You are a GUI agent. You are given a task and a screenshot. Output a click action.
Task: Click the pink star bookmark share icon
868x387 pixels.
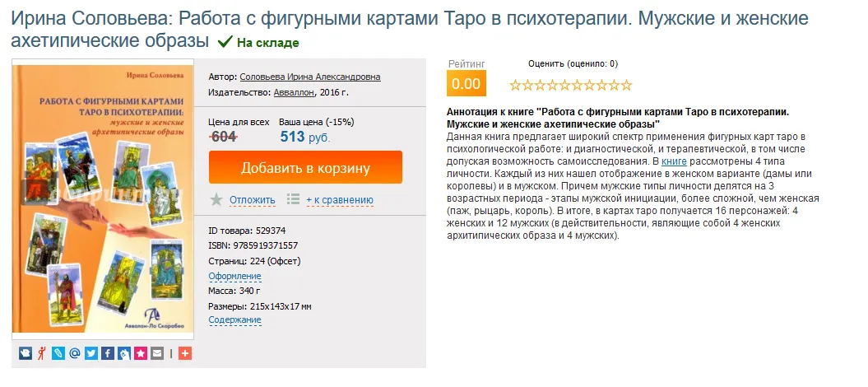[x=140, y=353]
